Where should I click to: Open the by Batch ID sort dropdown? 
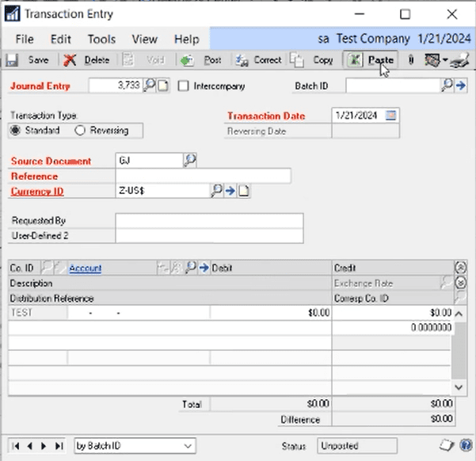pos(188,446)
